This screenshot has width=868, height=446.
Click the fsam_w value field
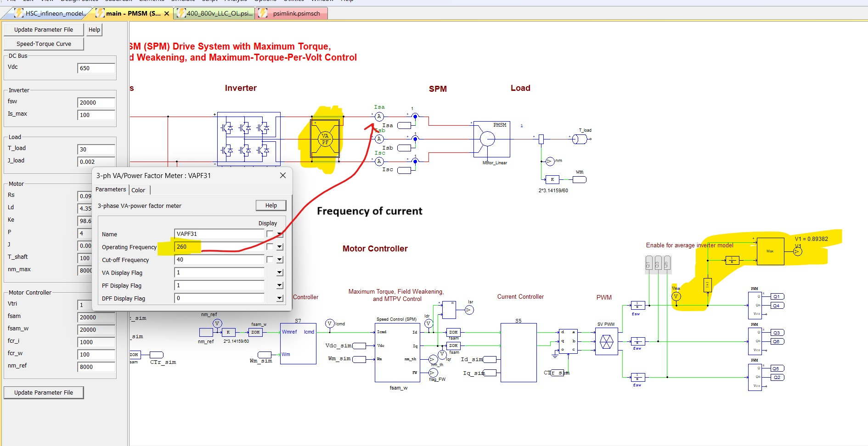(96, 330)
